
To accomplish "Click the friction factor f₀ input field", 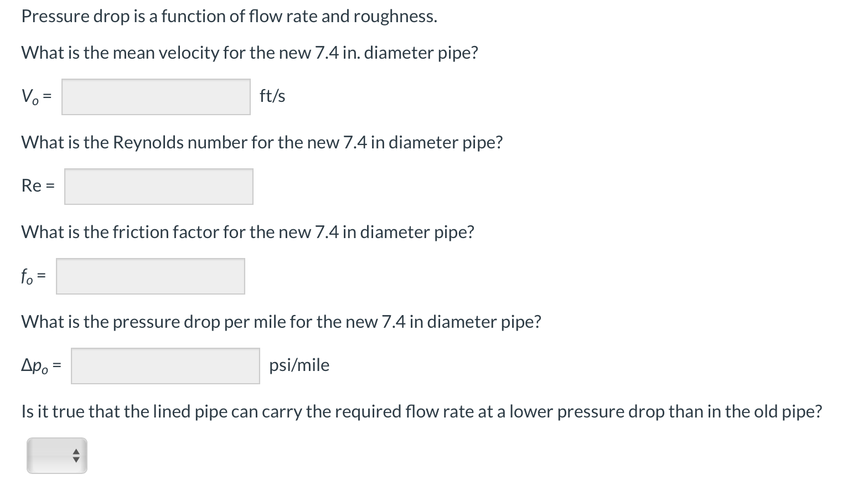I will coord(149,276).
